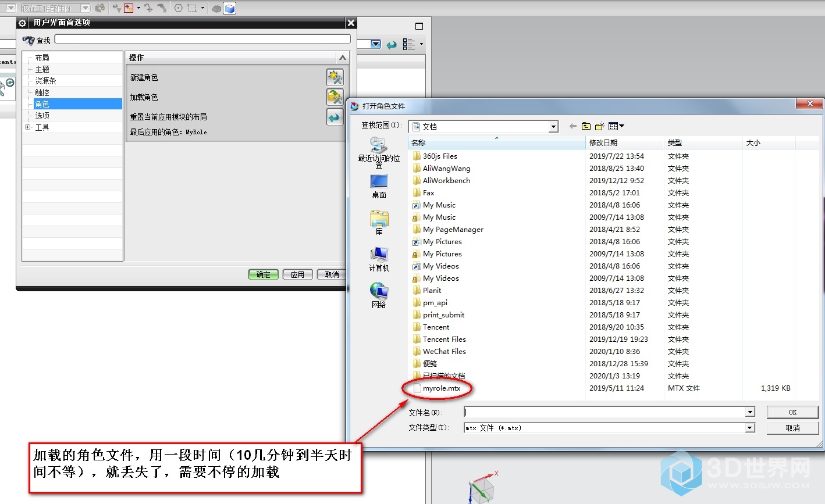Click the dashed rectangle selection icon
The height and width of the screenshot is (504, 825).
[x=192, y=8]
